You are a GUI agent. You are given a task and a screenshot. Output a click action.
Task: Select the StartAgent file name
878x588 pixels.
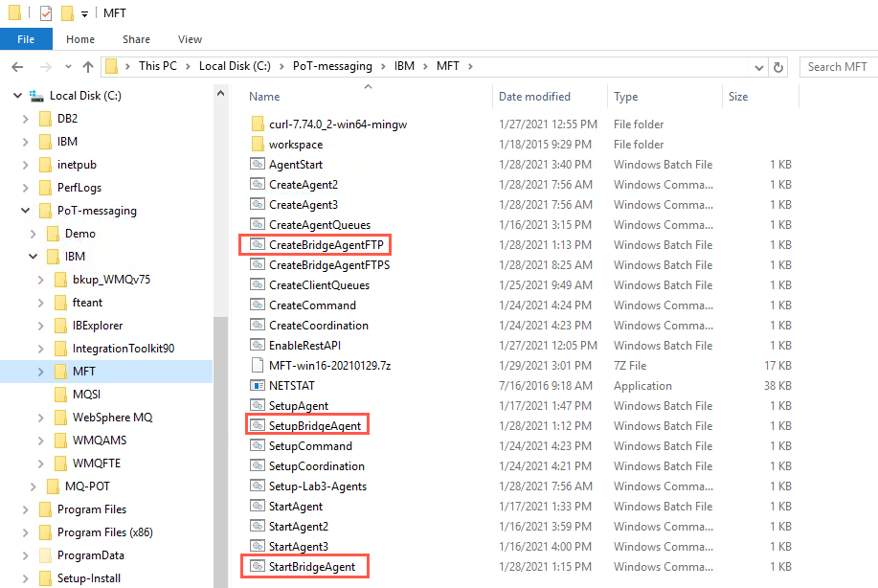click(296, 507)
